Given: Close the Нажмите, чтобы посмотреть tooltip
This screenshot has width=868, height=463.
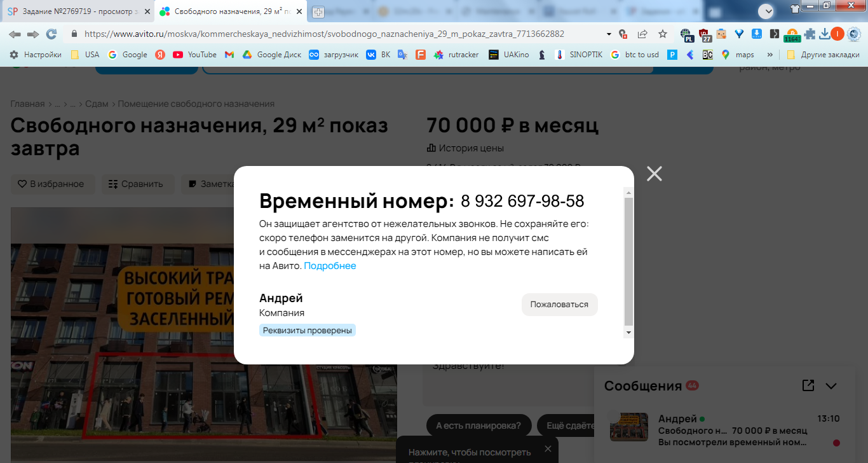Looking at the screenshot, I should [548, 448].
